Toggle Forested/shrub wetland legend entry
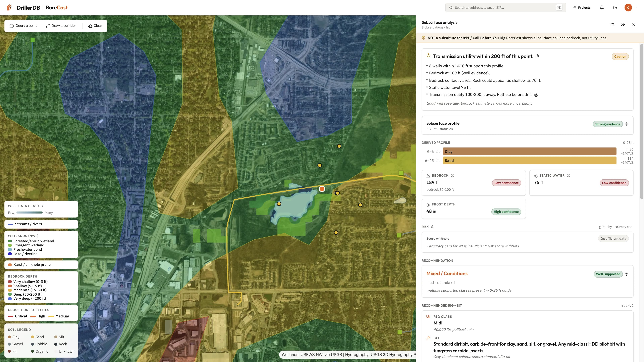This screenshot has width=644, height=362. pyautogui.click(x=31, y=241)
